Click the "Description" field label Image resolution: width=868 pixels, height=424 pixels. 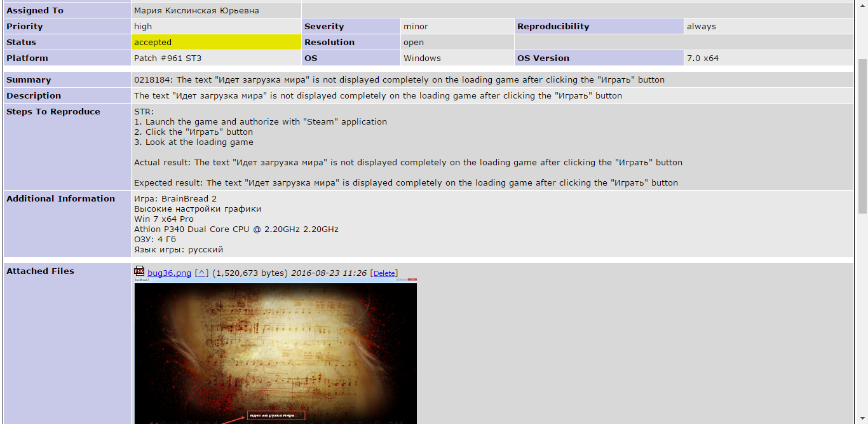pyautogui.click(x=34, y=96)
